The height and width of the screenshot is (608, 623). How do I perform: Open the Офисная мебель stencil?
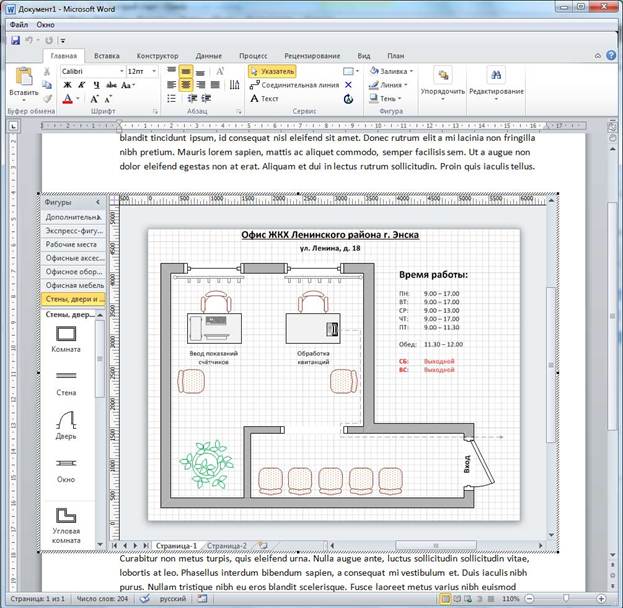74,285
